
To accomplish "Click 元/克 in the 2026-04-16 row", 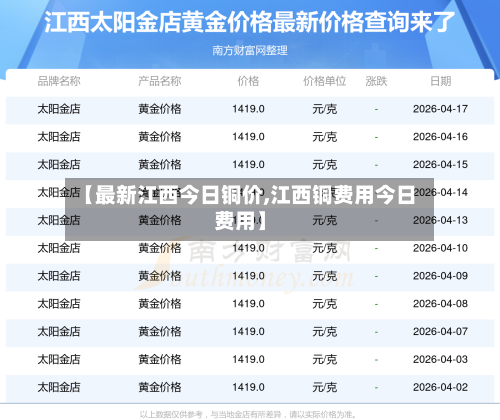I will (325, 137).
